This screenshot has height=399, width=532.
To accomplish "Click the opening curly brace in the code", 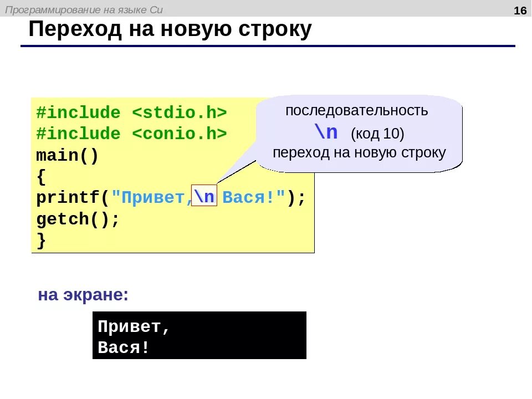I will point(41,177).
